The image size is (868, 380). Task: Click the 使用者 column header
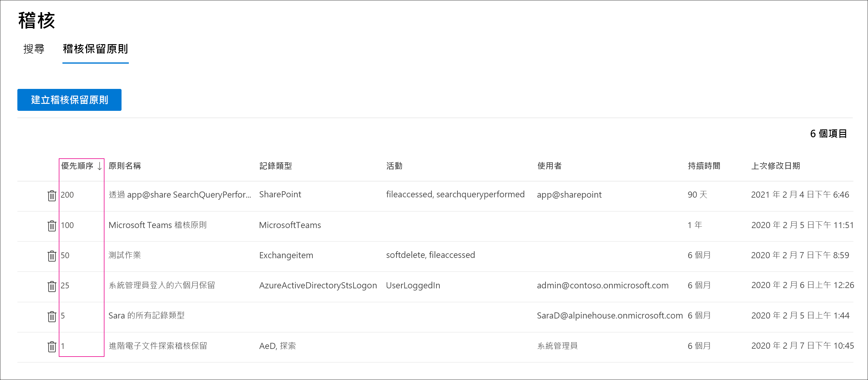pyautogui.click(x=549, y=166)
